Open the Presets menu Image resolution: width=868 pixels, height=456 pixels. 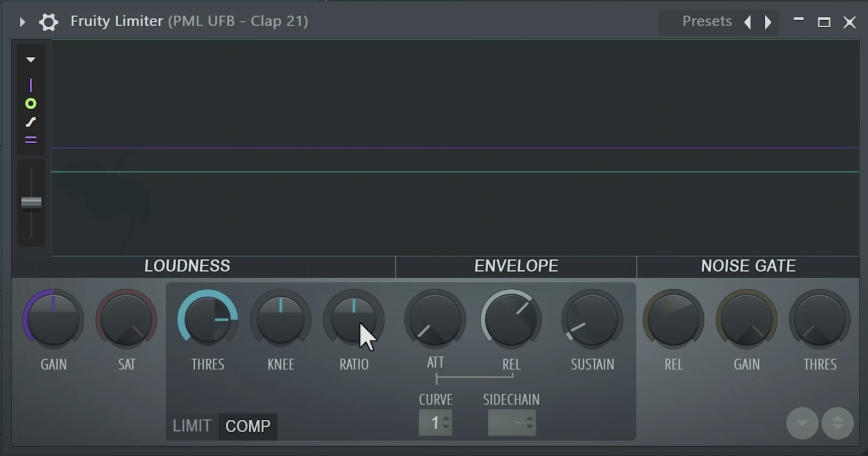click(706, 21)
